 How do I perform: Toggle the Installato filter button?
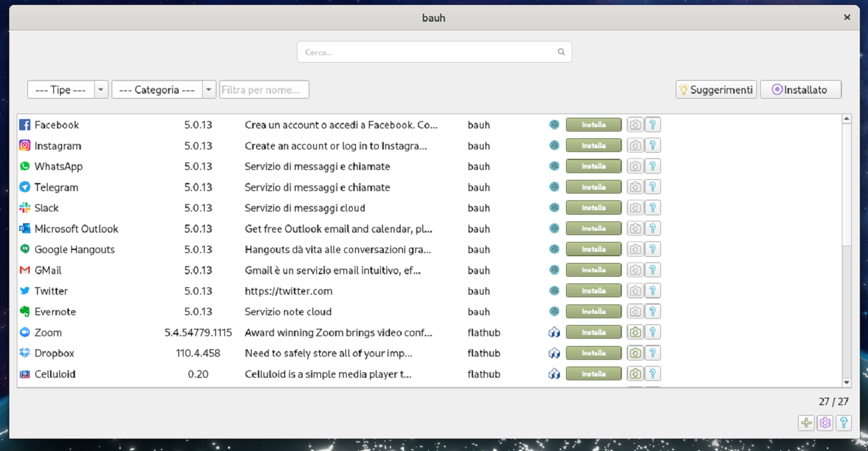[x=800, y=89]
